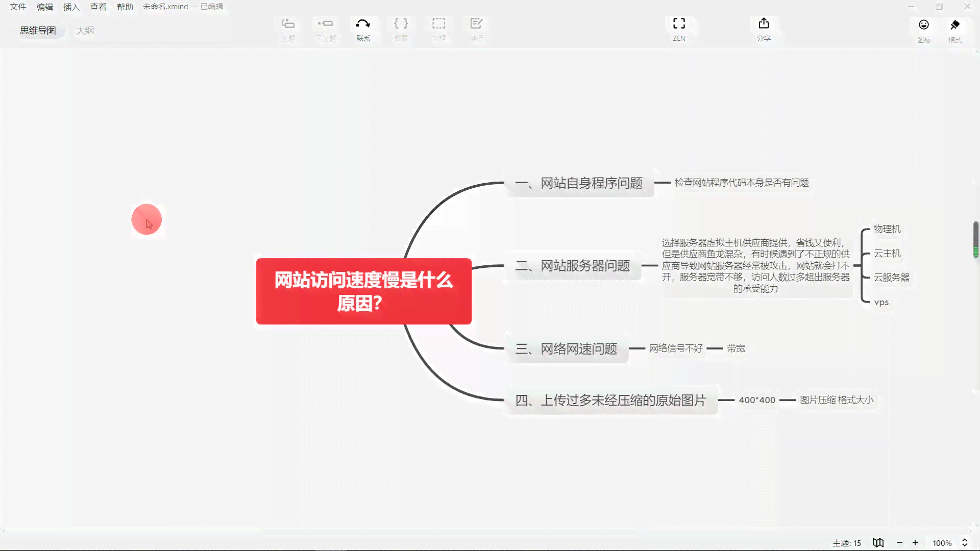Zoom out with the minus button
The image size is (980, 551).
[900, 543]
